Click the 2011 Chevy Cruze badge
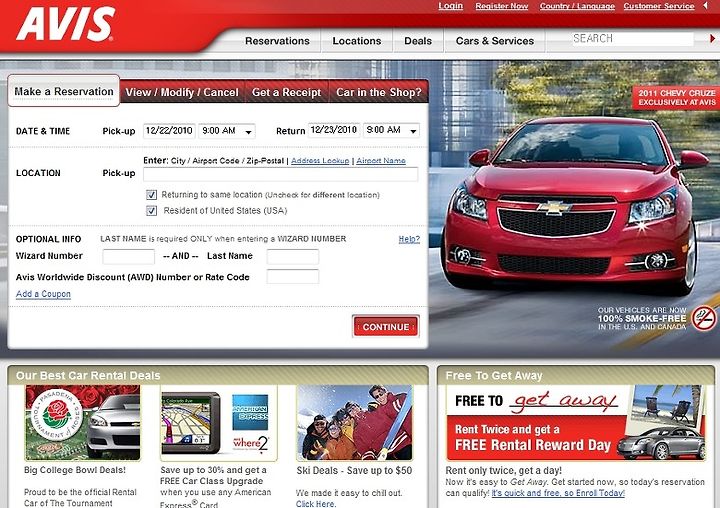This screenshot has width=720, height=508. [676, 97]
